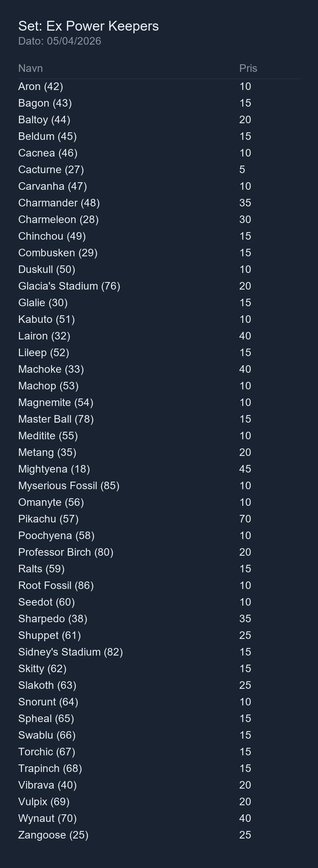Click Sidney's Stadium (82) name
The image size is (318, 868).
(70, 652)
